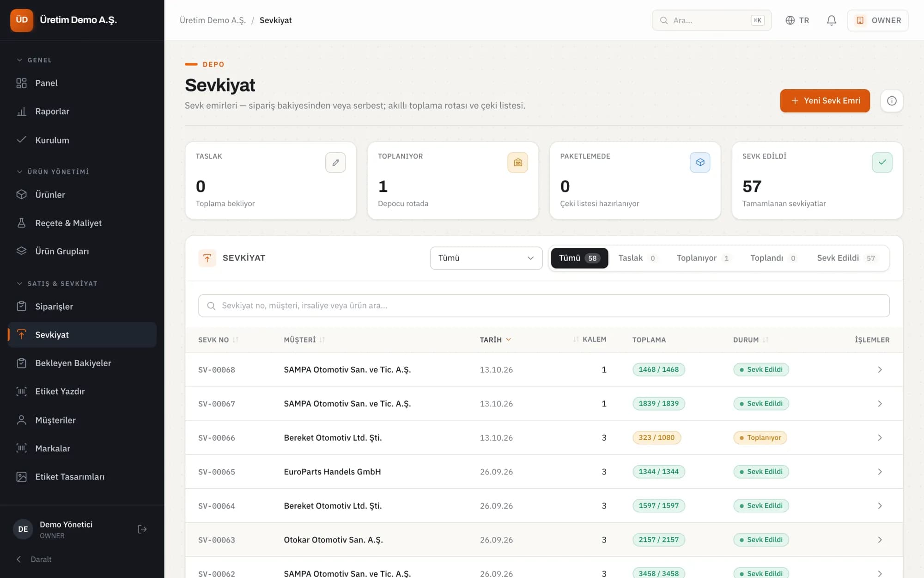Click the Ürünler box icon

click(21, 195)
